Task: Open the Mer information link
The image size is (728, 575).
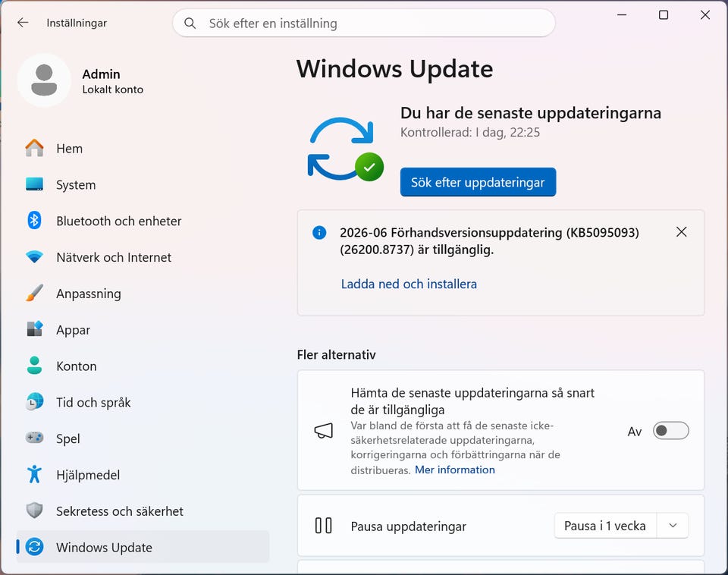Action: click(x=454, y=470)
